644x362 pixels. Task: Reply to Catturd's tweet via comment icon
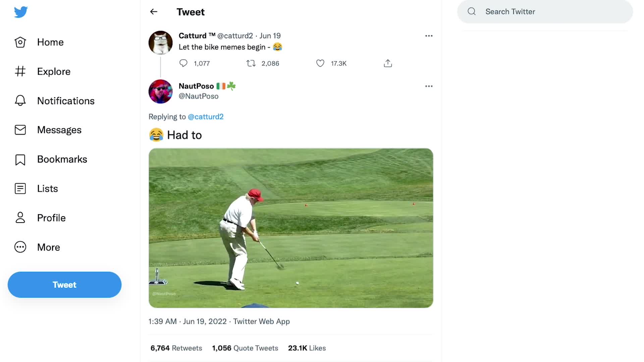(183, 63)
